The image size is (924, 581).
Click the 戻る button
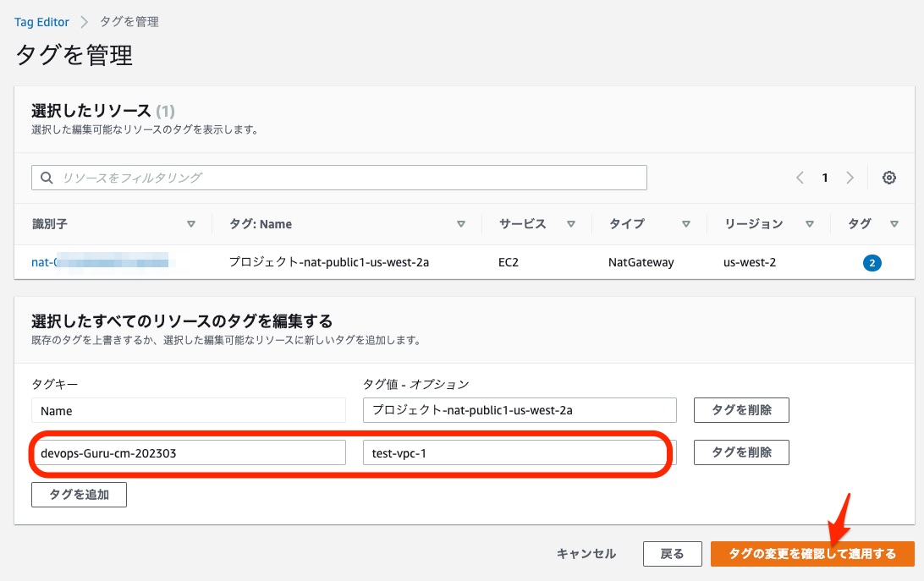(x=673, y=553)
